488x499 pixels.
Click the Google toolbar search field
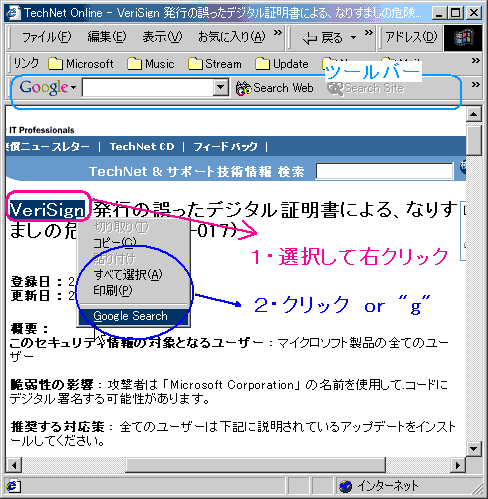point(147,88)
